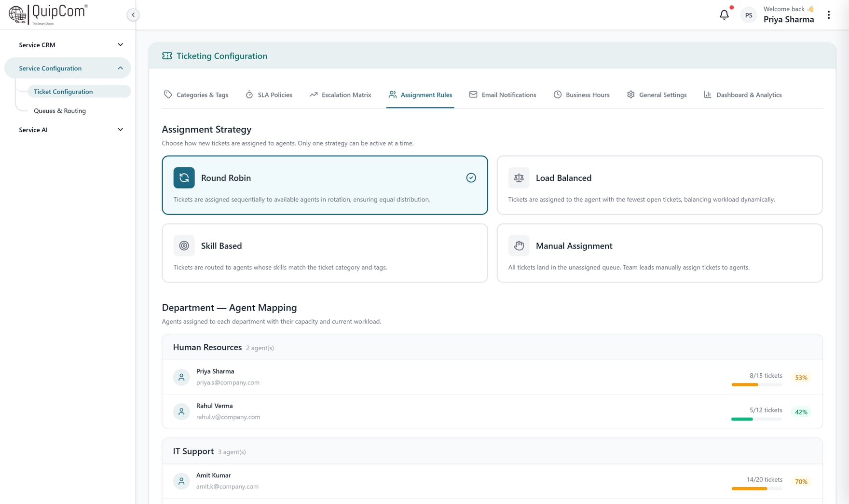849x504 pixels.
Task: Go to the Email Notifications tab
Action: click(x=503, y=95)
